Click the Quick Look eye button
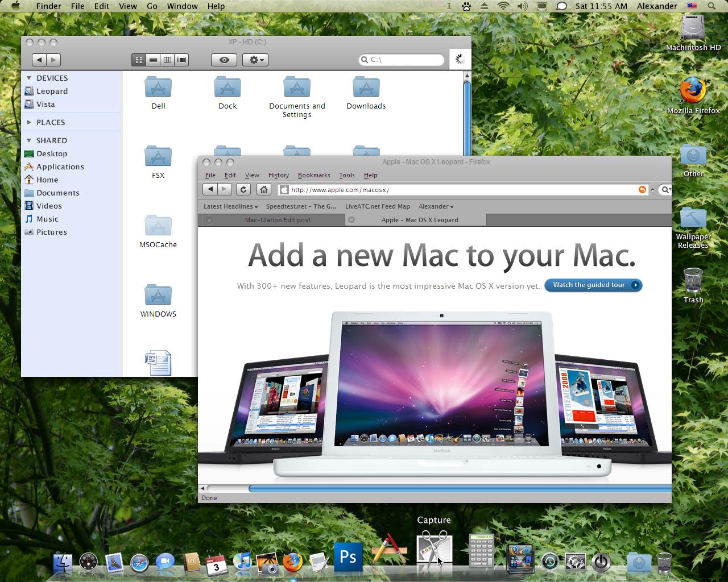This screenshot has width=728, height=582. point(224,60)
